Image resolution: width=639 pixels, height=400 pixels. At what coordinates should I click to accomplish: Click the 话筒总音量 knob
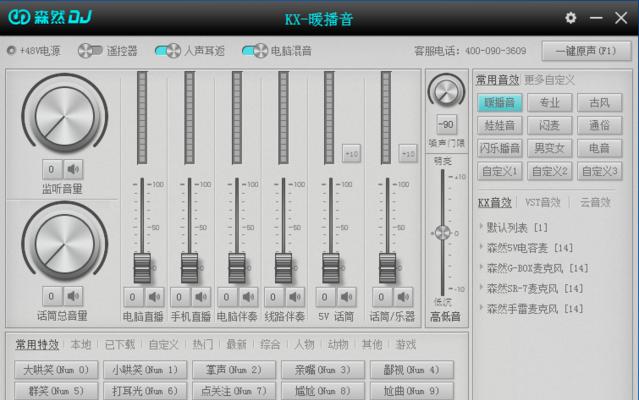coord(64,244)
